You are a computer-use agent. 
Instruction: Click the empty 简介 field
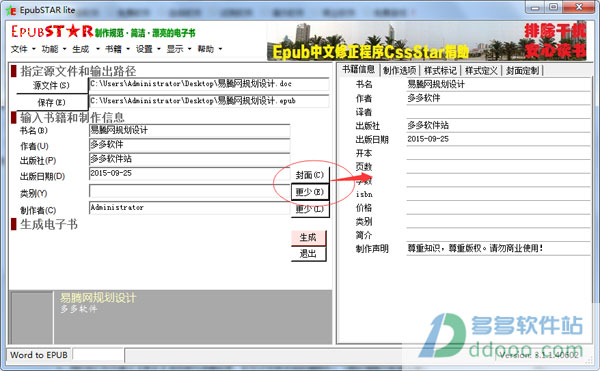coord(498,235)
